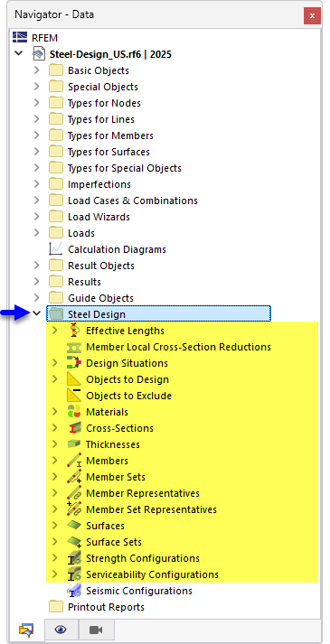Expand the Strength Configurations node
Screen dimensions: 330x644
(55, 558)
